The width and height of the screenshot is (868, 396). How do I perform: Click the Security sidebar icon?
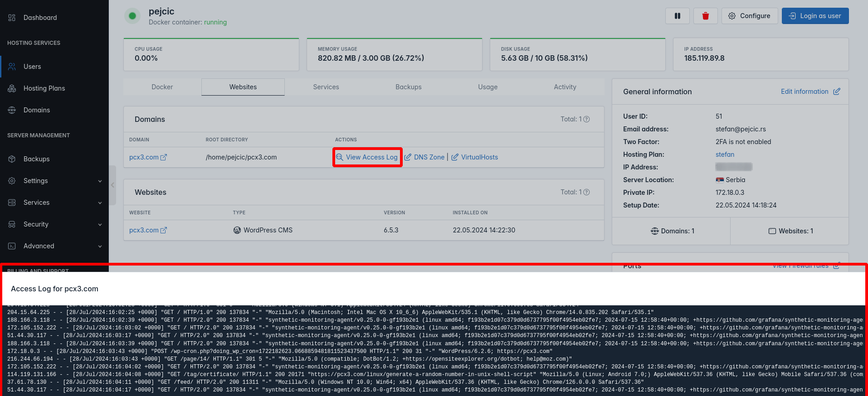[x=12, y=224]
